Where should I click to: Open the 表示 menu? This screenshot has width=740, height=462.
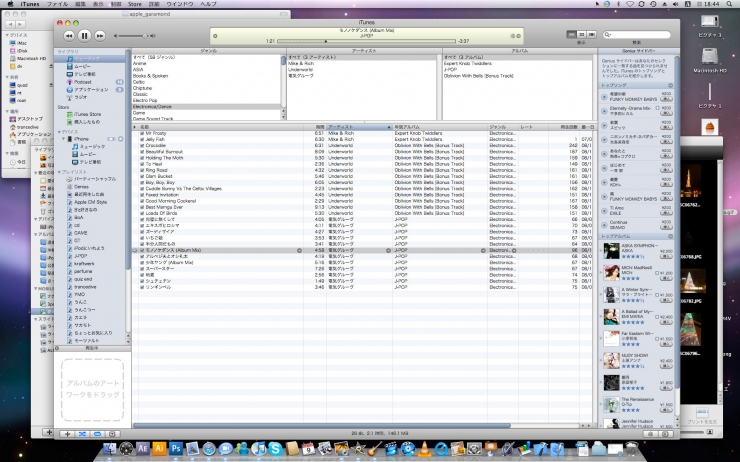[98, 4]
